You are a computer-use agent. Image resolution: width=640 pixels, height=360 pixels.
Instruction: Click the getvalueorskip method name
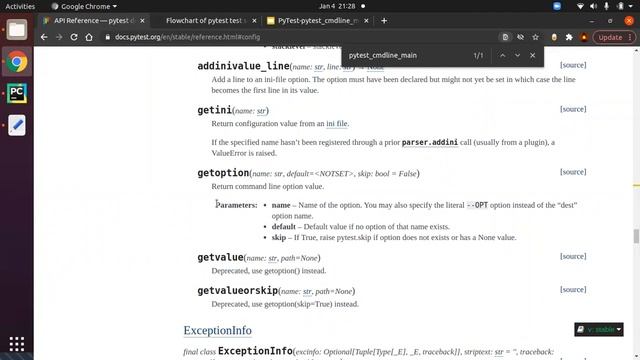coord(238,291)
